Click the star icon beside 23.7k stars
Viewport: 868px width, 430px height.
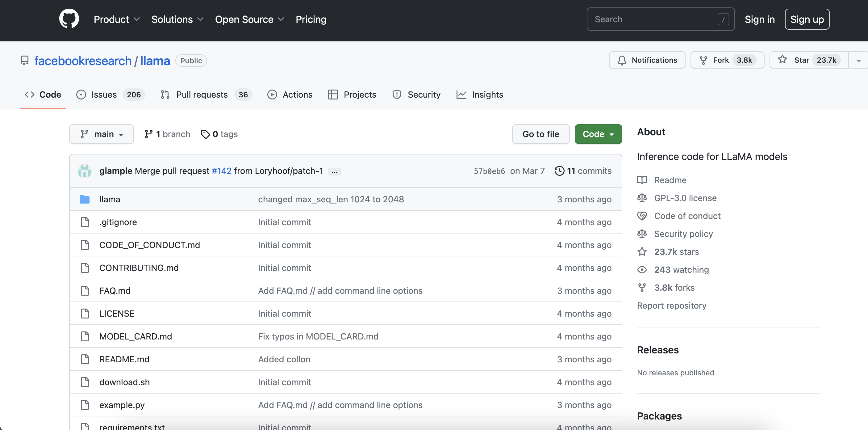[x=642, y=251]
